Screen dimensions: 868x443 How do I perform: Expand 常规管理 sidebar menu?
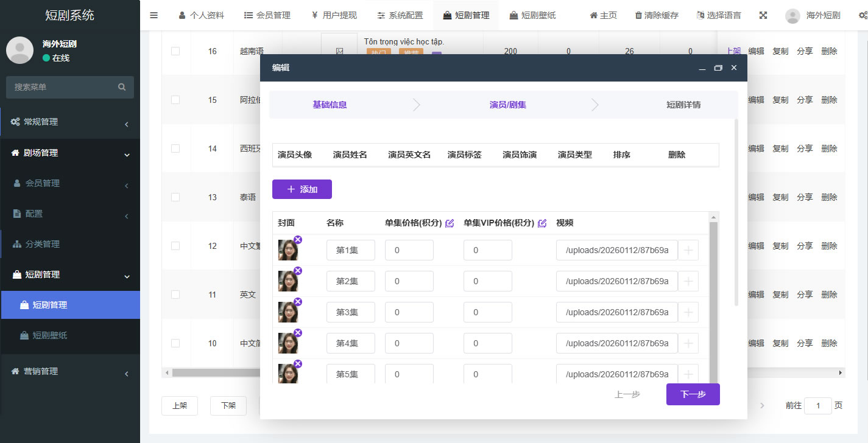(70, 122)
